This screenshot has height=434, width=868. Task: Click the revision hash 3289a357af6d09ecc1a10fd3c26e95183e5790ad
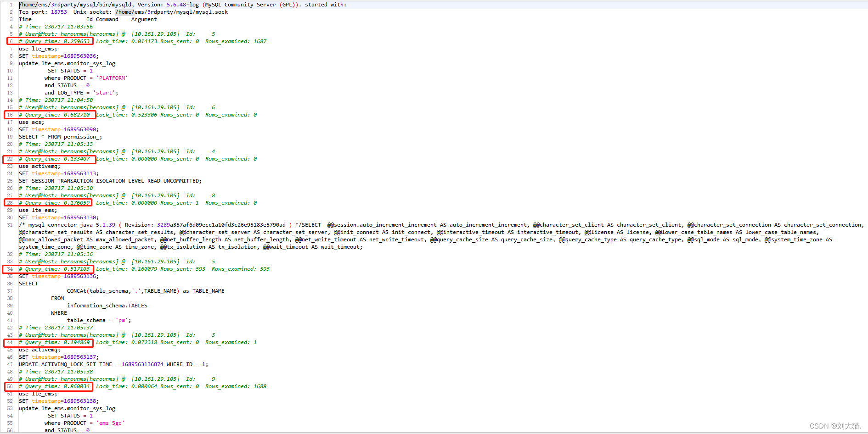click(221, 225)
